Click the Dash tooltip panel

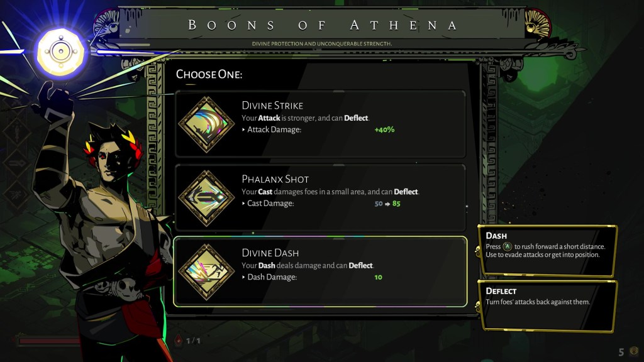547,250
